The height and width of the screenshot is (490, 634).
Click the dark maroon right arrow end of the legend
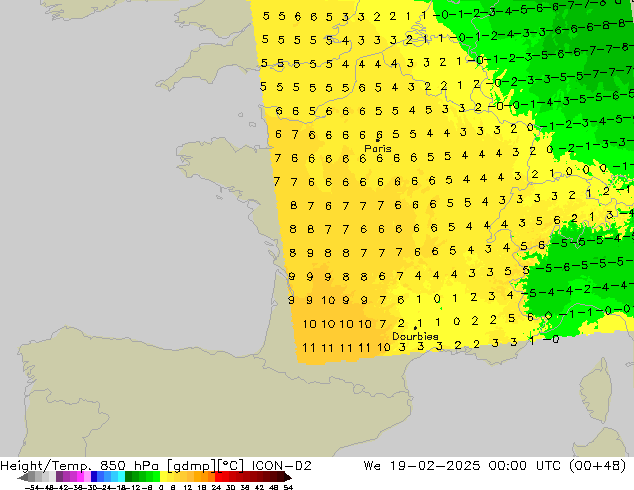click(288, 477)
